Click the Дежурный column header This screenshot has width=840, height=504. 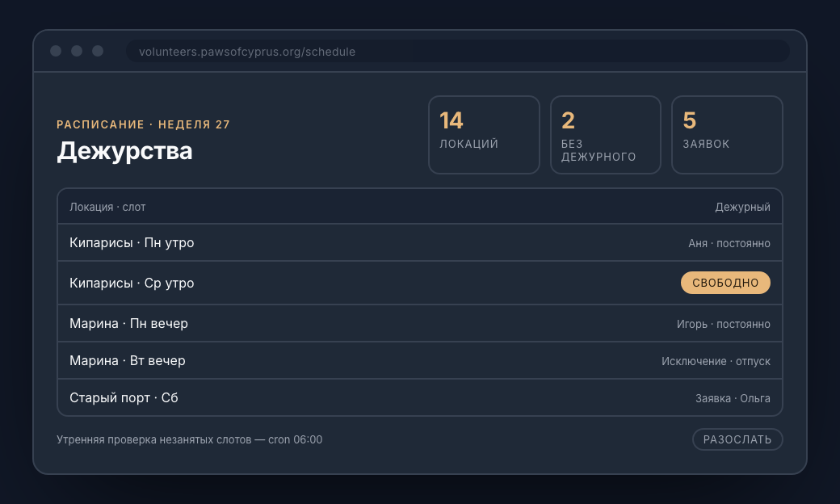[742, 207]
